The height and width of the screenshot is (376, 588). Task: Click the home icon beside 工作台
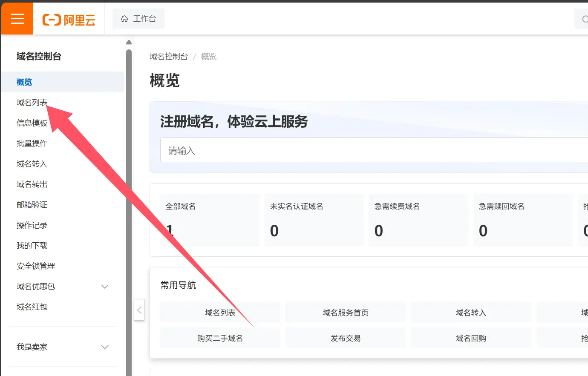(x=124, y=19)
